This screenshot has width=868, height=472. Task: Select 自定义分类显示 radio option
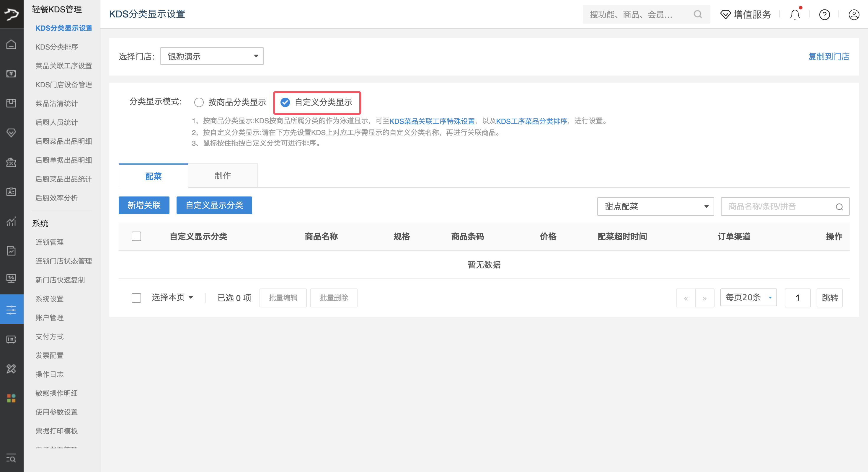(x=285, y=102)
